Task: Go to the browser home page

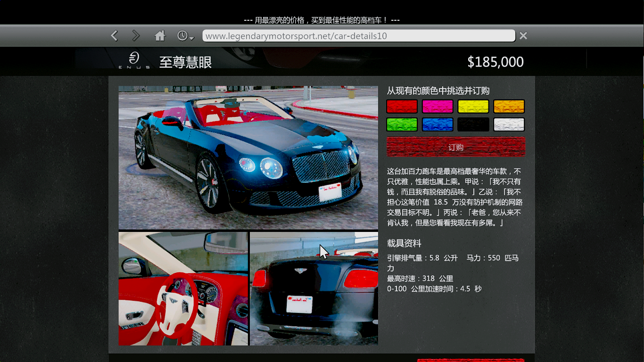Action: pos(160,36)
